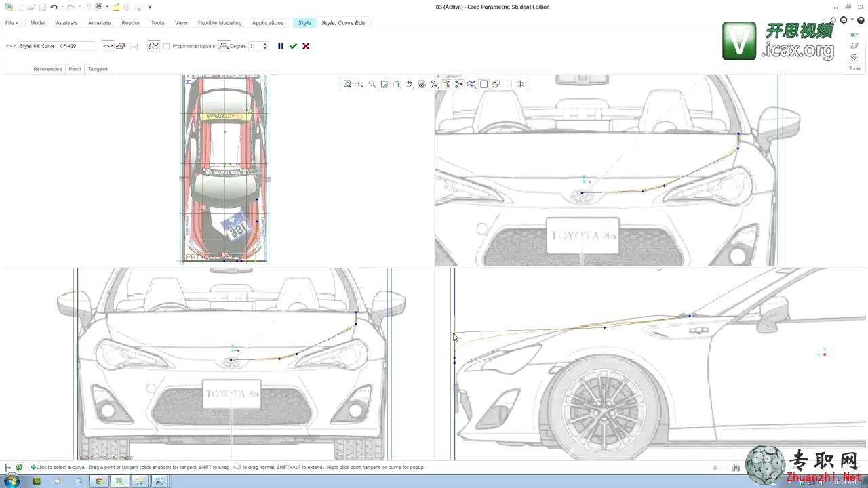The image size is (868, 488).
Task: Switch to the Annotate ribbon tab
Action: [100, 23]
